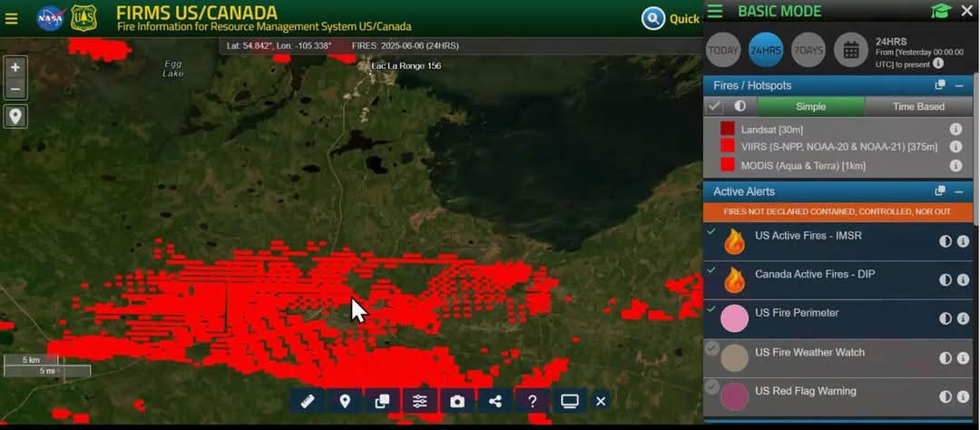Open the layers stack tool in bottom toolbar

[x=382, y=401]
